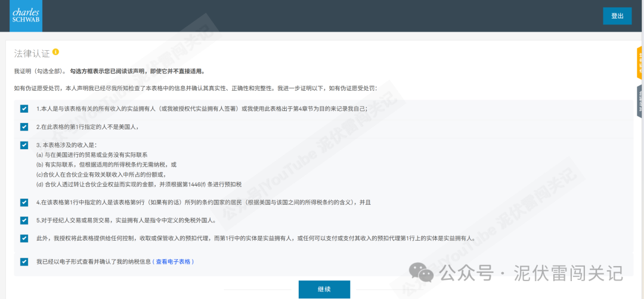
Task: Open the orange side tab on right edge
Action: (640, 63)
